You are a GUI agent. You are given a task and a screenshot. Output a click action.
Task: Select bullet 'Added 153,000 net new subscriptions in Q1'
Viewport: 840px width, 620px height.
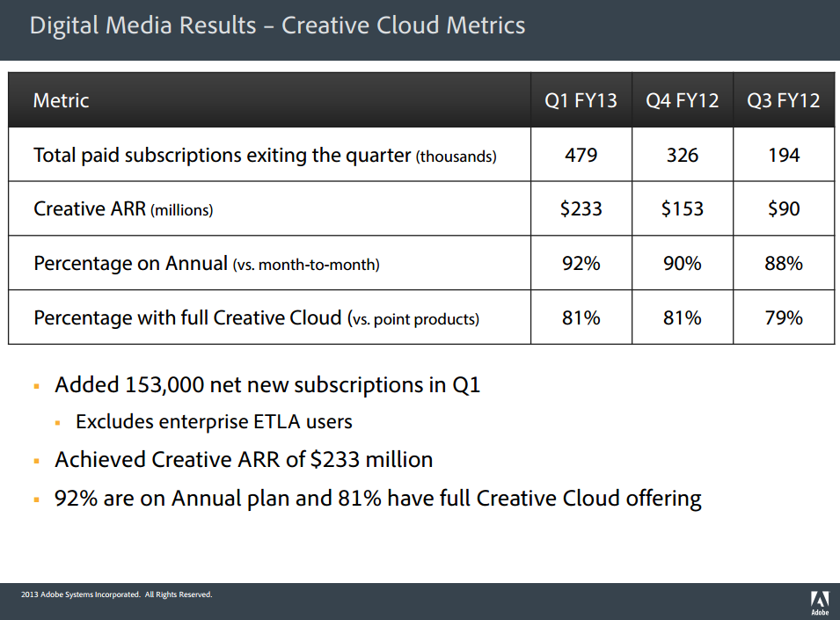(267, 385)
